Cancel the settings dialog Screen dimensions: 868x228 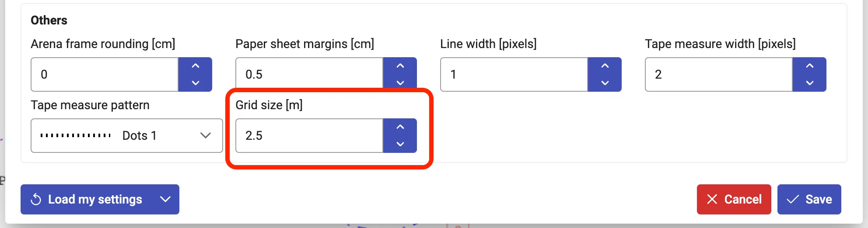[734, 199]
